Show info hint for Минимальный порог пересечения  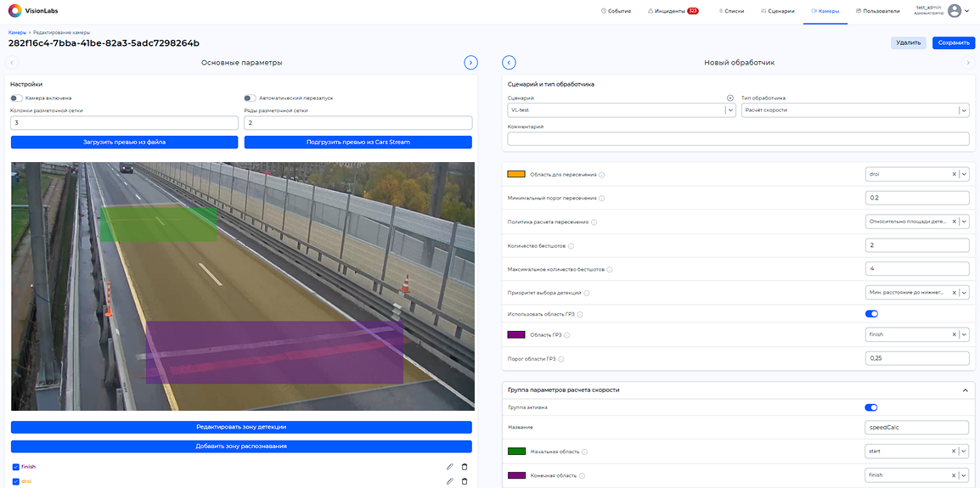pyautogui.click(x=602, y=198)
